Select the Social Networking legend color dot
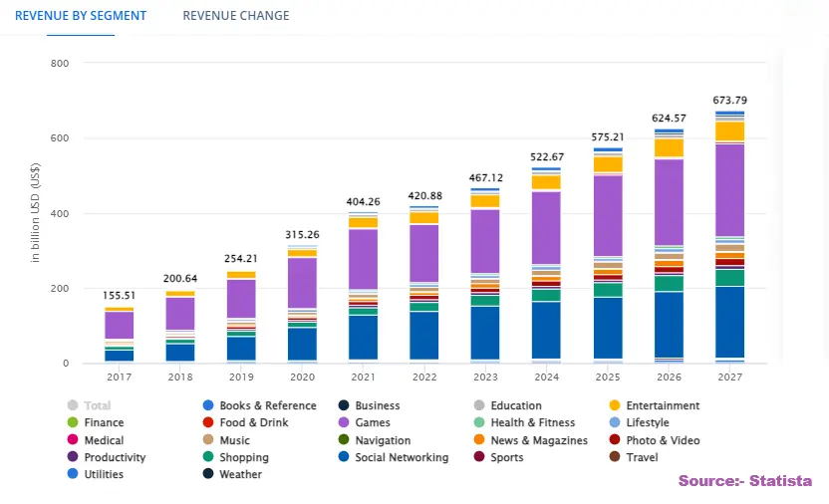The width and height of the screenshot is (829, 504). click(344, 457)
